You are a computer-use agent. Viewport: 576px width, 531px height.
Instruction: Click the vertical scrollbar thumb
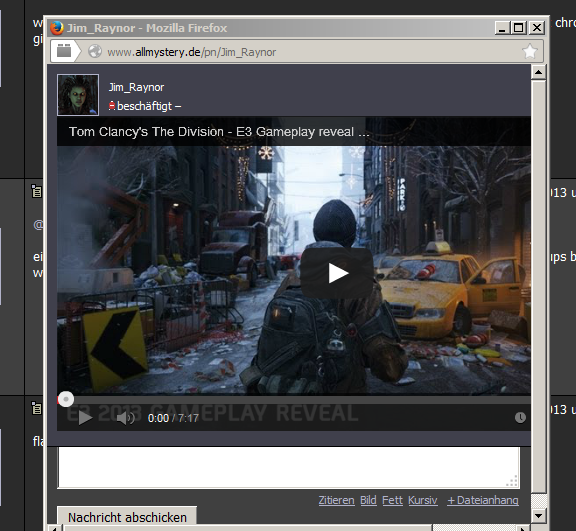(539, 287)
